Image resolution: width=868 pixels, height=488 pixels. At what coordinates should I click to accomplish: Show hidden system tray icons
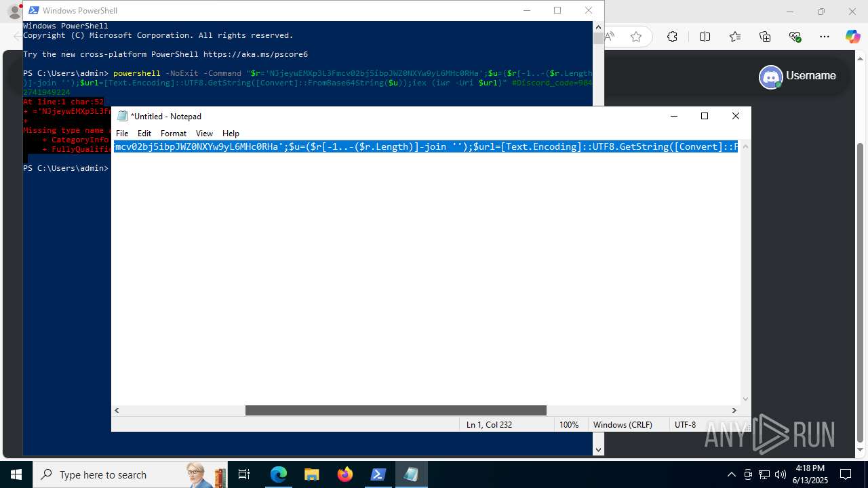tap(731, 474)
